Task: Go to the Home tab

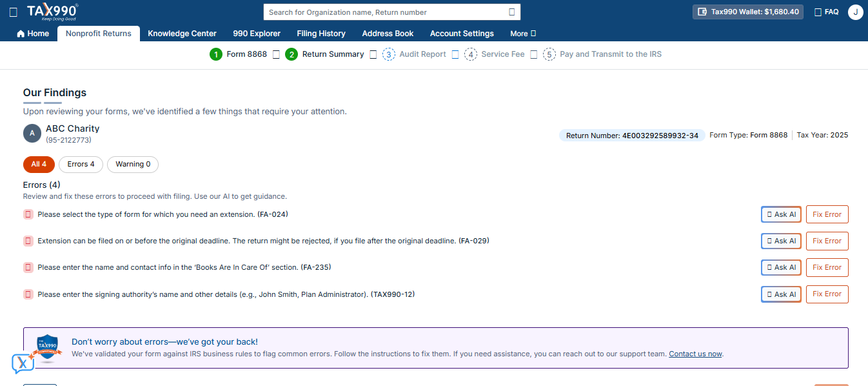Action: pos(33,34)
